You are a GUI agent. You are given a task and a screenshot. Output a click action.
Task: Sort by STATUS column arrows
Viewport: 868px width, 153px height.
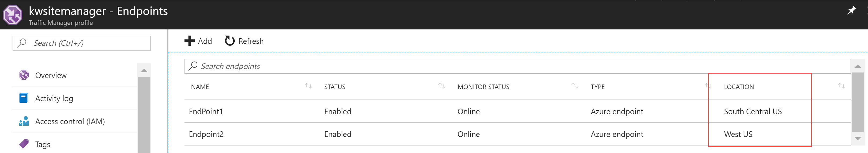point(441,86)
